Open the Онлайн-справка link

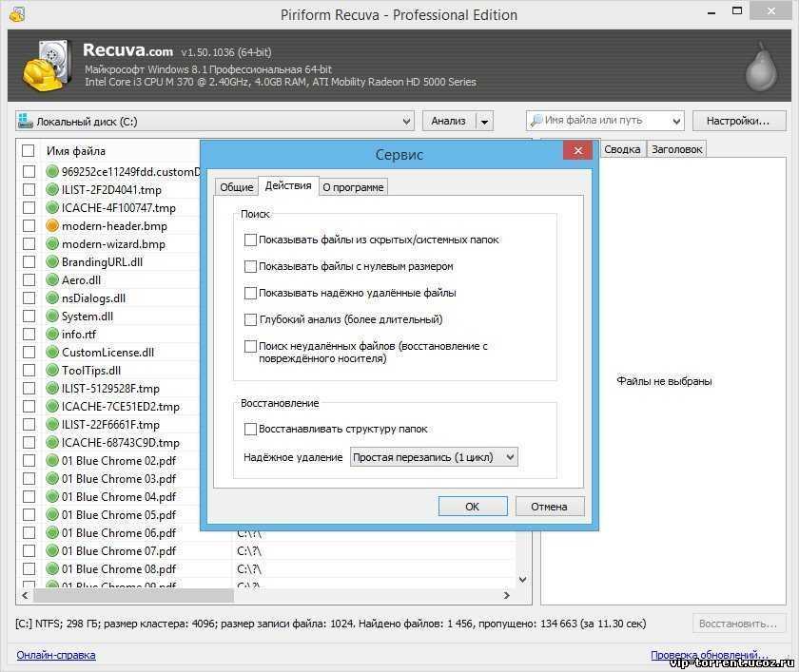[56, 655]
